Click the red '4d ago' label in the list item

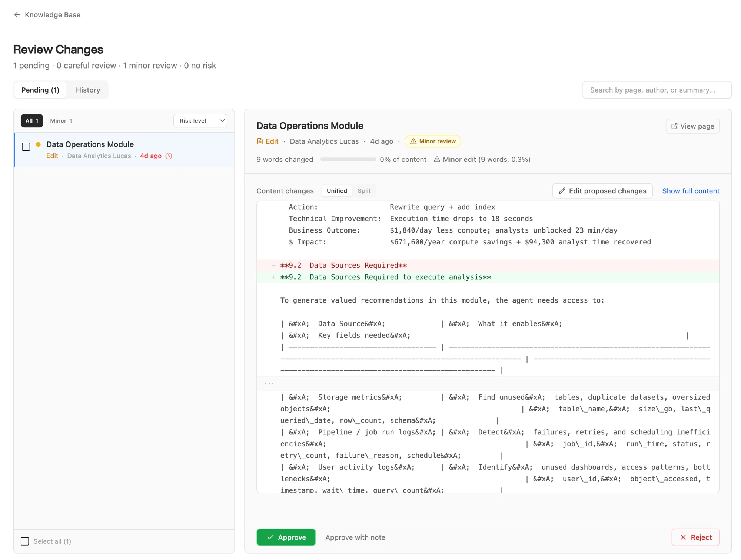click(x=151, y=156)
